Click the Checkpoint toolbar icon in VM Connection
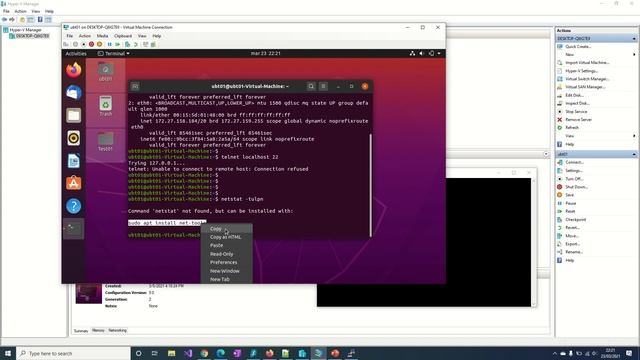 click(x=128, y=44)
